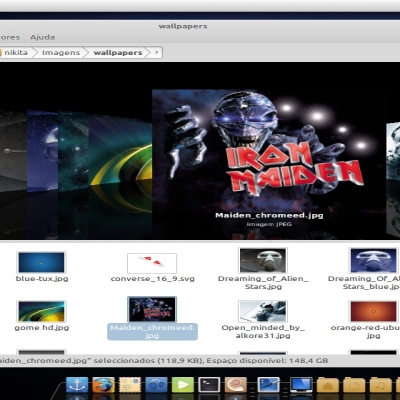Select Dreaming_of_Alien_Stars.jpg thumbnail
This screenshot has height=400, width=400.
pyautogui.click(x=263, y=260)
